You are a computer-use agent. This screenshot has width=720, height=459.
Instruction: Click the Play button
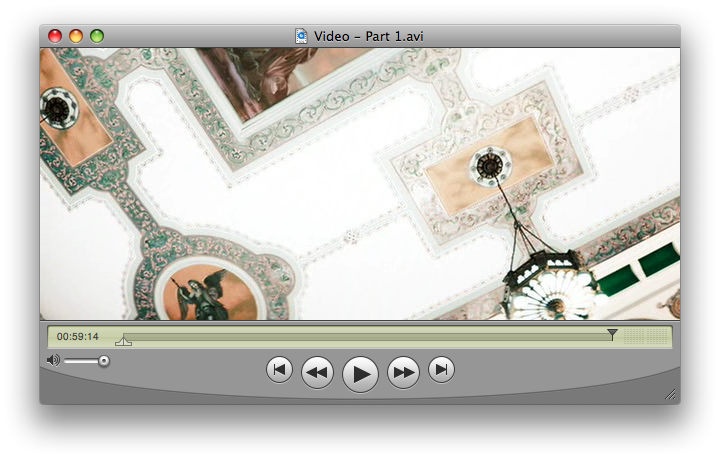click(360, 374)
